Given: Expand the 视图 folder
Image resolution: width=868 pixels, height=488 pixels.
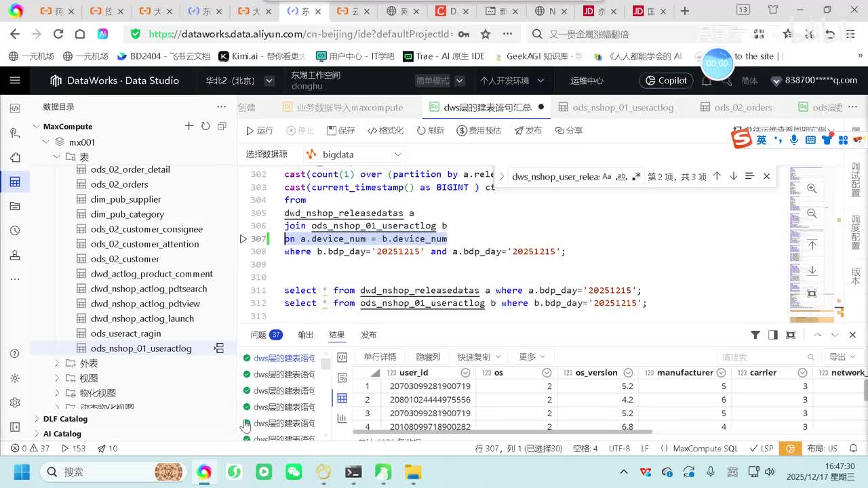Looking at the screenshot, I should click(x=57, y=378).
